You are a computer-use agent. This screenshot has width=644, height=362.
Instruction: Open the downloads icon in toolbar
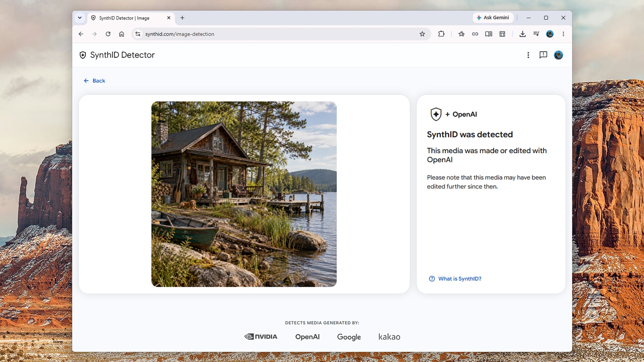point(522,34)
